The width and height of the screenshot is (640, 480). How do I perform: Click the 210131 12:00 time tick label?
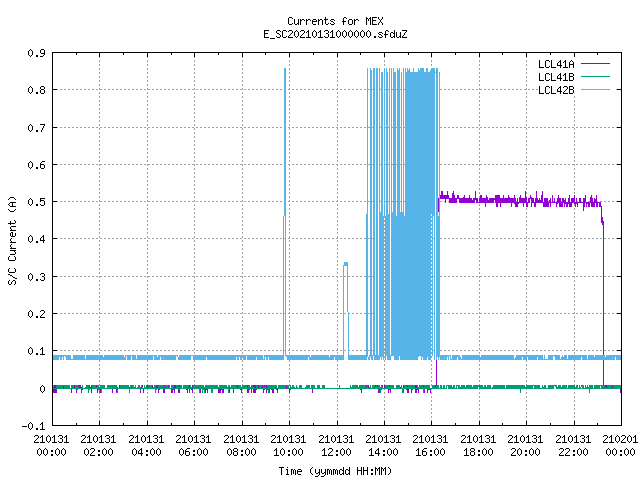pos(336,446)
